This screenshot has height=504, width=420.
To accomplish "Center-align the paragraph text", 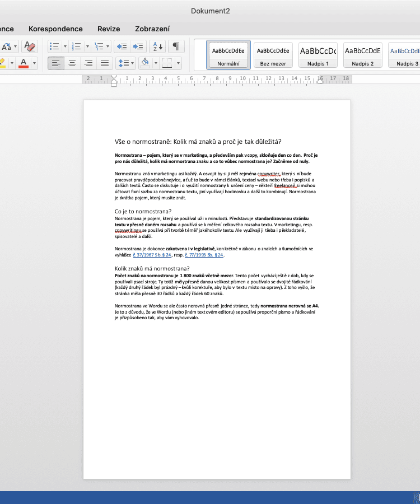I will pos(72,63).
